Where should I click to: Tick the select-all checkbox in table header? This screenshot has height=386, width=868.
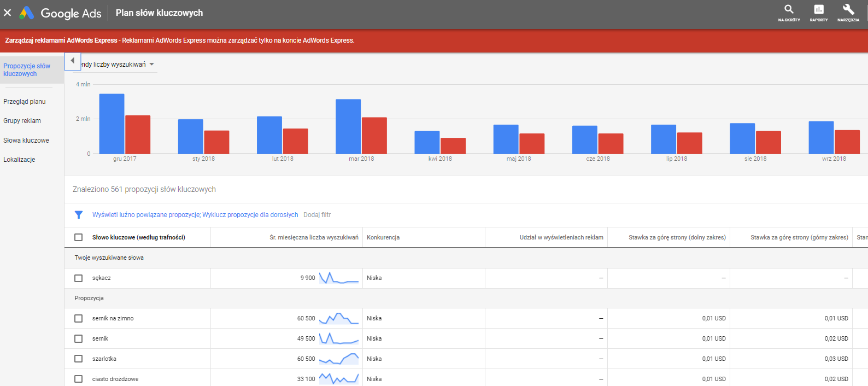click(x=79, y=237)
